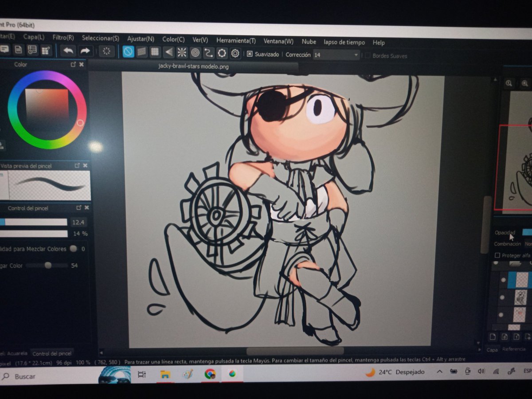Screen dimensions: 532x399
Task: Enable the concentric circle snap
Action: [196, 53]
